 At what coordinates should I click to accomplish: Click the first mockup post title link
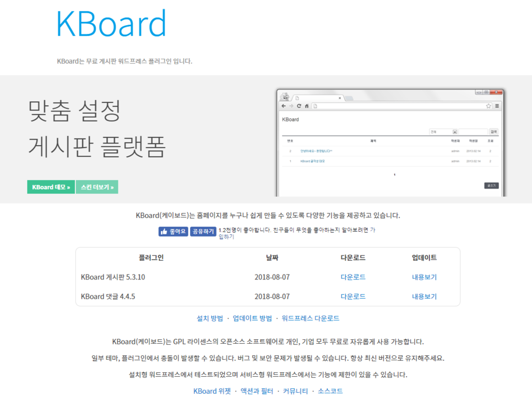click(316, 151)
